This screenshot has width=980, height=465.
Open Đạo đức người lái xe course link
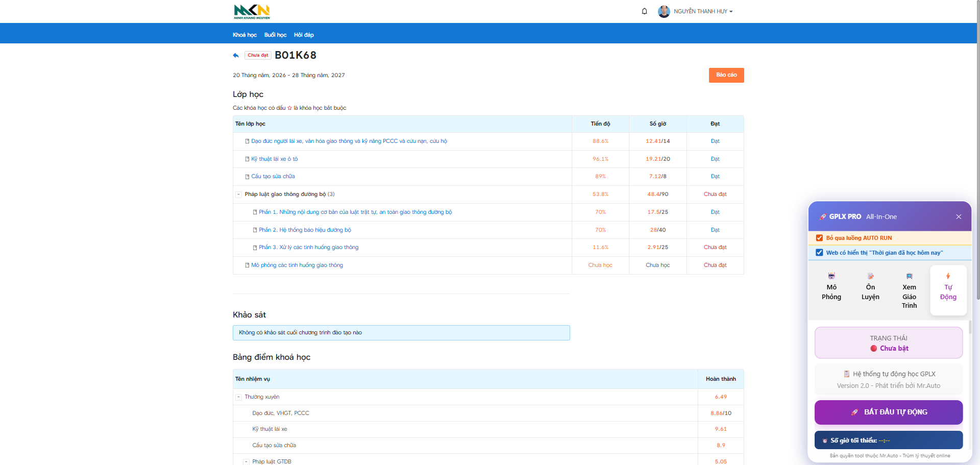tap(349, 141)
